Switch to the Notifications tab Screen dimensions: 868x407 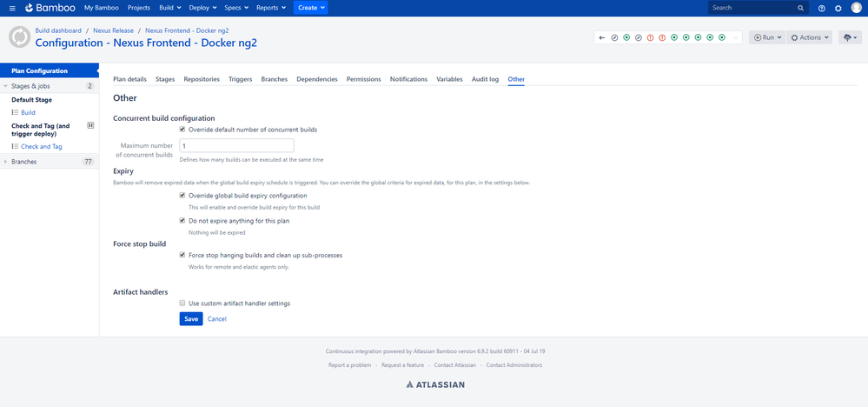408,79
